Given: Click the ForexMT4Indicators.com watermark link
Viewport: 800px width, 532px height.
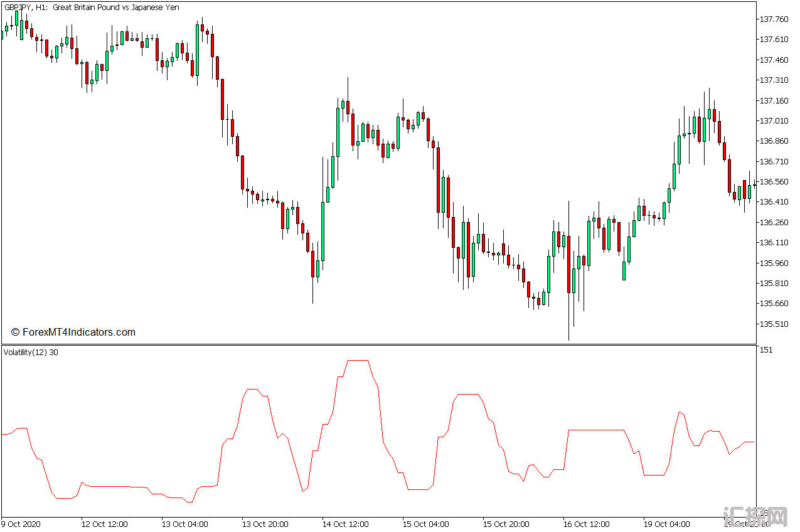Looking at the screenshot, I should pyautogui.click(x=73, y=332).
